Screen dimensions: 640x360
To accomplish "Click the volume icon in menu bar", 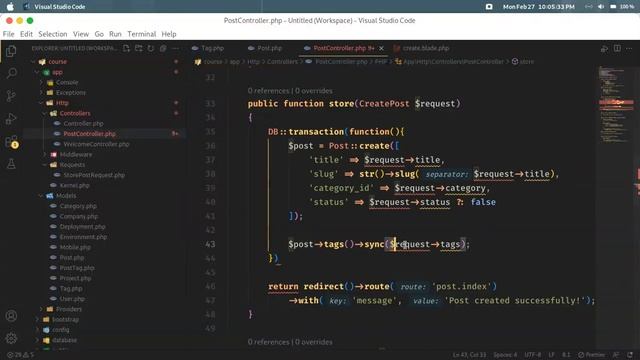I will [601, 7].
